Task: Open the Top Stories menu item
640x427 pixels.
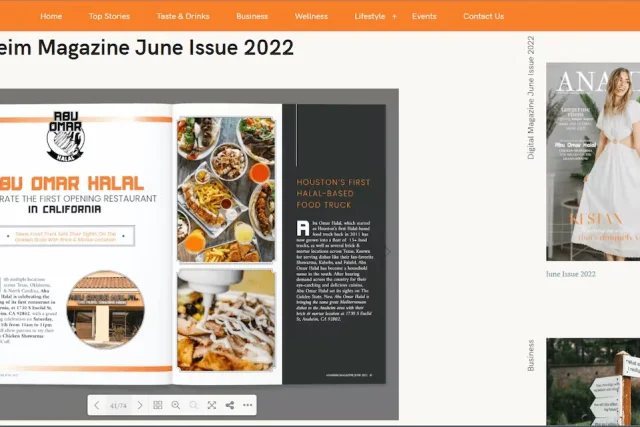Action: coord(109,16)
